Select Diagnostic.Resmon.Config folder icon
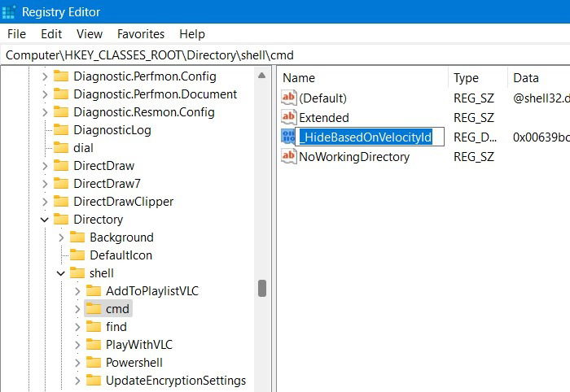This screenshot has height=392, width=570. [61, 112]
